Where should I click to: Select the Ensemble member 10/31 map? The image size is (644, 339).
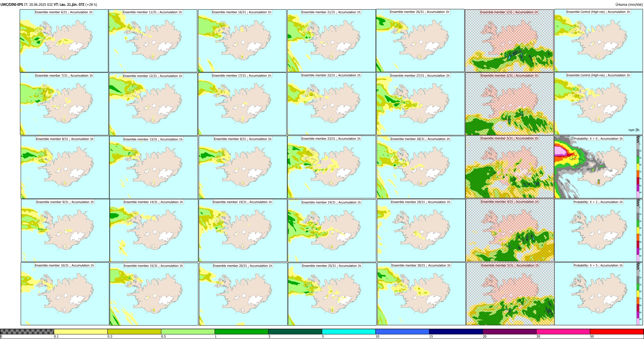click(x=65, y=294)
